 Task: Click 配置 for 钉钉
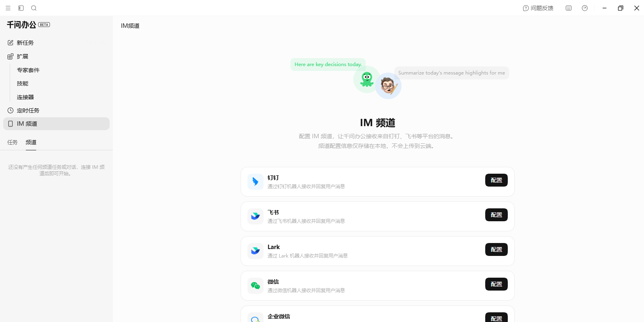coord(497,180)
